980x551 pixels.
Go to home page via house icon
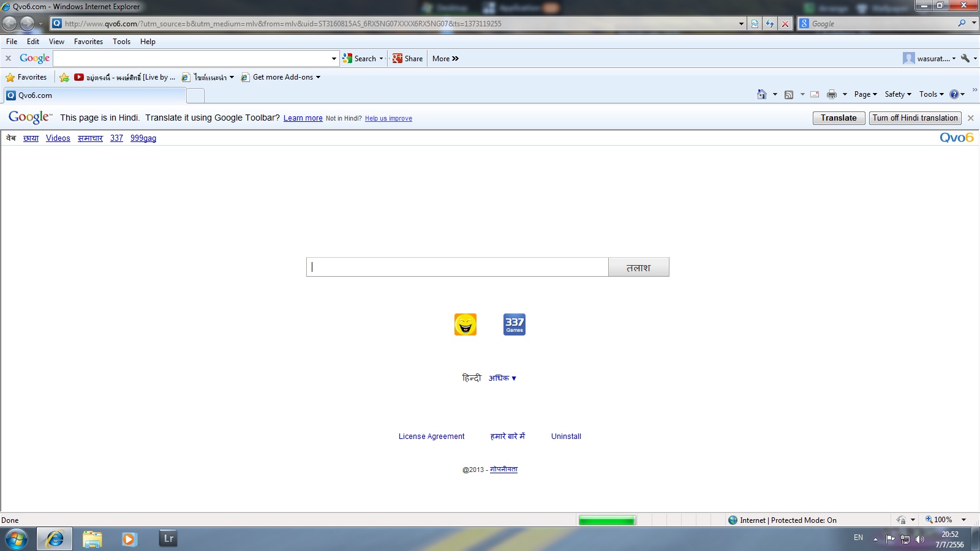coord(762,94)
